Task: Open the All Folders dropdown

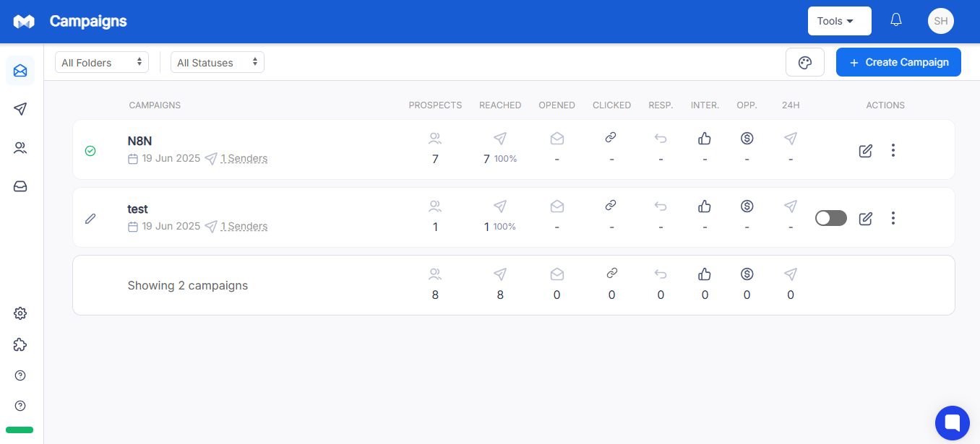Action: (102, 62)
